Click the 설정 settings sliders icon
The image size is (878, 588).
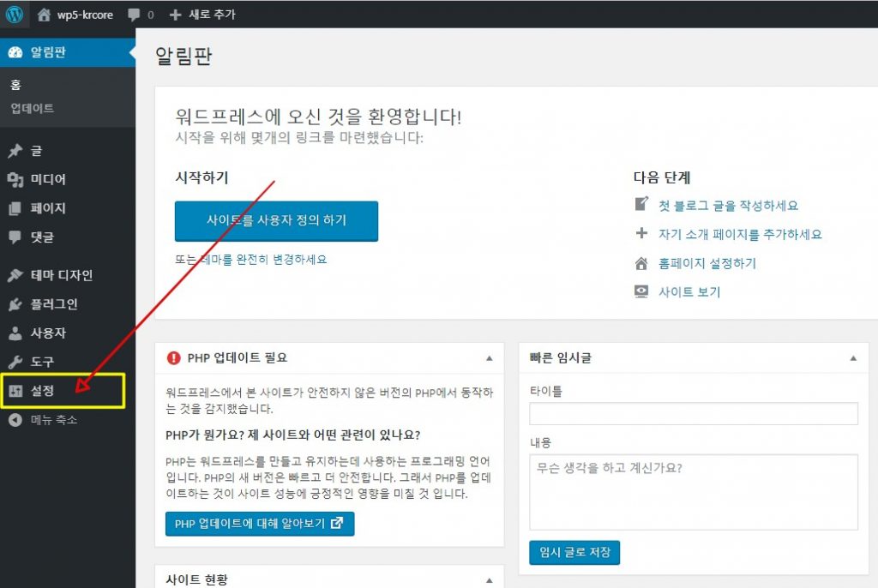coord(15,391)
